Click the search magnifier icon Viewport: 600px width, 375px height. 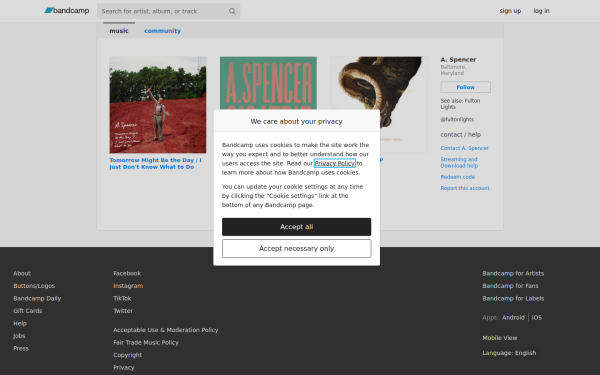click(x=232, y=11)
